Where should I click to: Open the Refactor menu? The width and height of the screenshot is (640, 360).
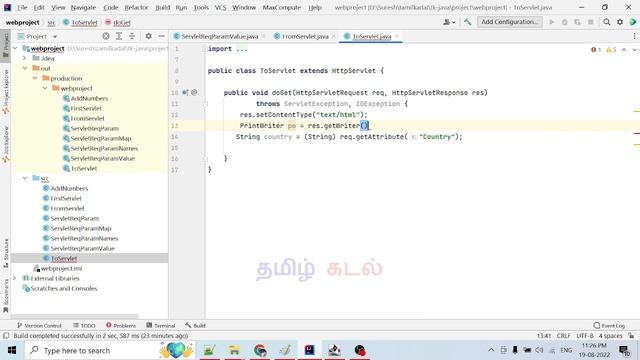pos(136,7)
